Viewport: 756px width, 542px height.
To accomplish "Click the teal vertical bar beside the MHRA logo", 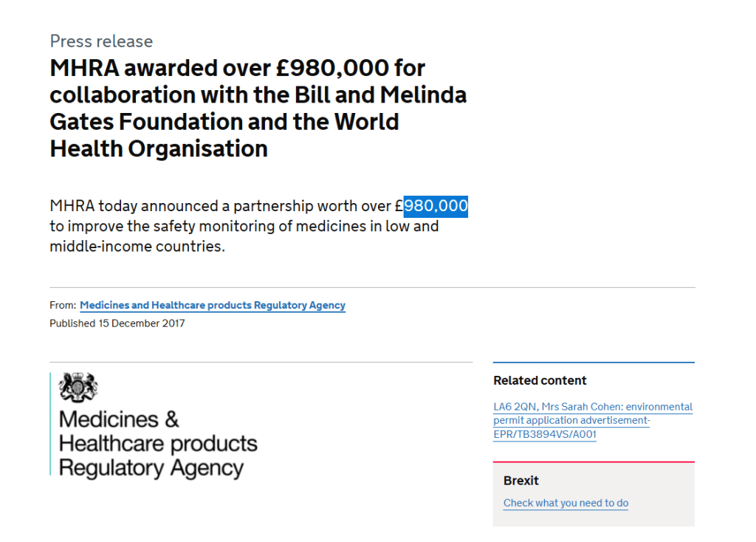I will (x=51, y=424).
